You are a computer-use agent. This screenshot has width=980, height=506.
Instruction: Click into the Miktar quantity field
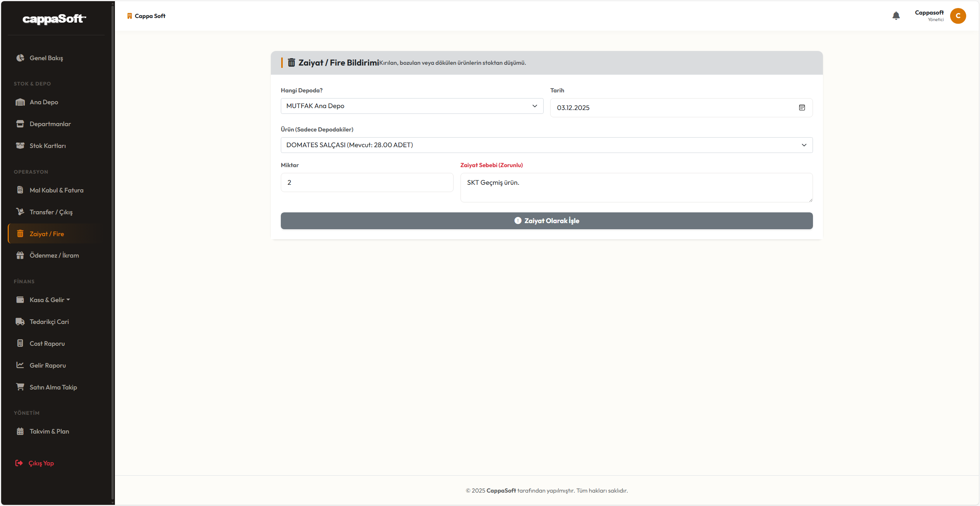[x=367, y=182]
